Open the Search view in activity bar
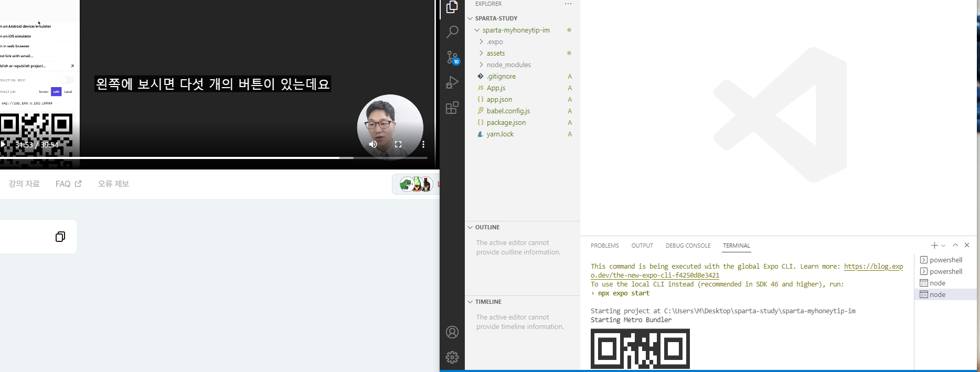The width and height of the screenshot is (980, 372). click(452, 32)
